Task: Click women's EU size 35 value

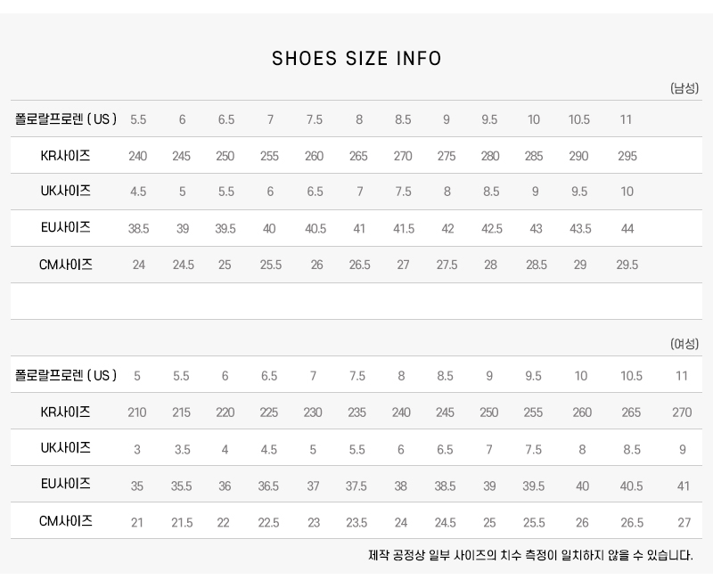Action: click(137, 486)
